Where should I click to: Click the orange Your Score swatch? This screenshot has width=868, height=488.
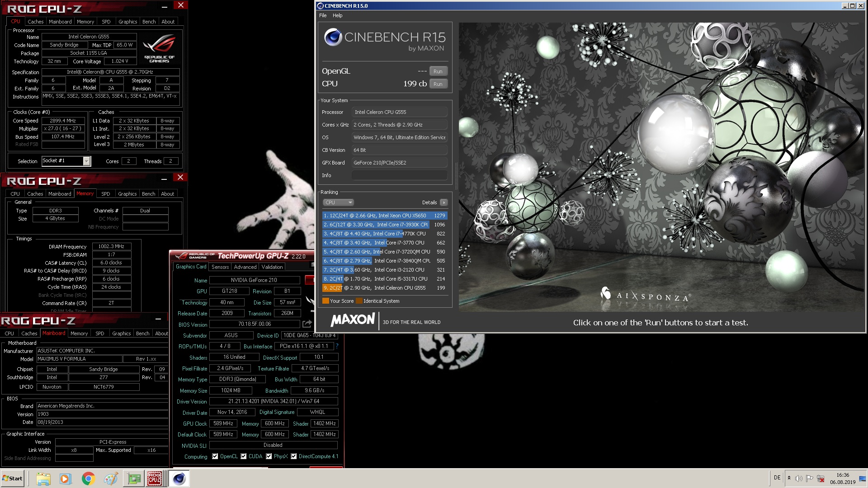click(x=325, y=301)
